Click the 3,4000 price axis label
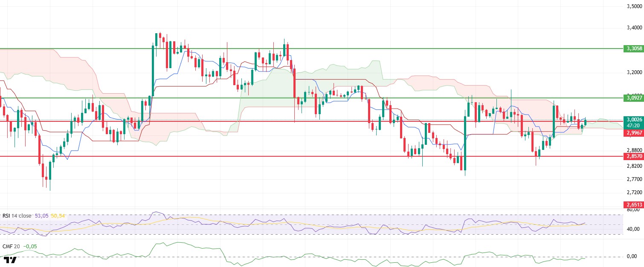644x267 pixels. (633, 28)
